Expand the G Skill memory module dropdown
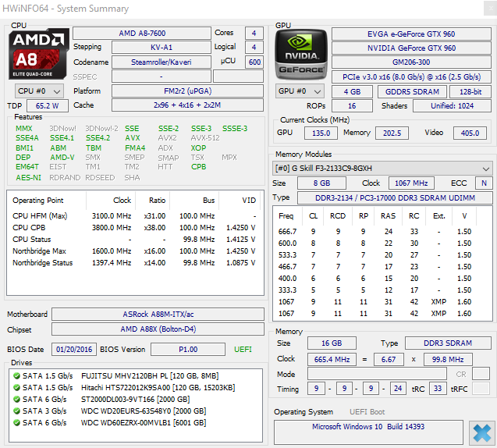The image size is (497, 448). 382,169
